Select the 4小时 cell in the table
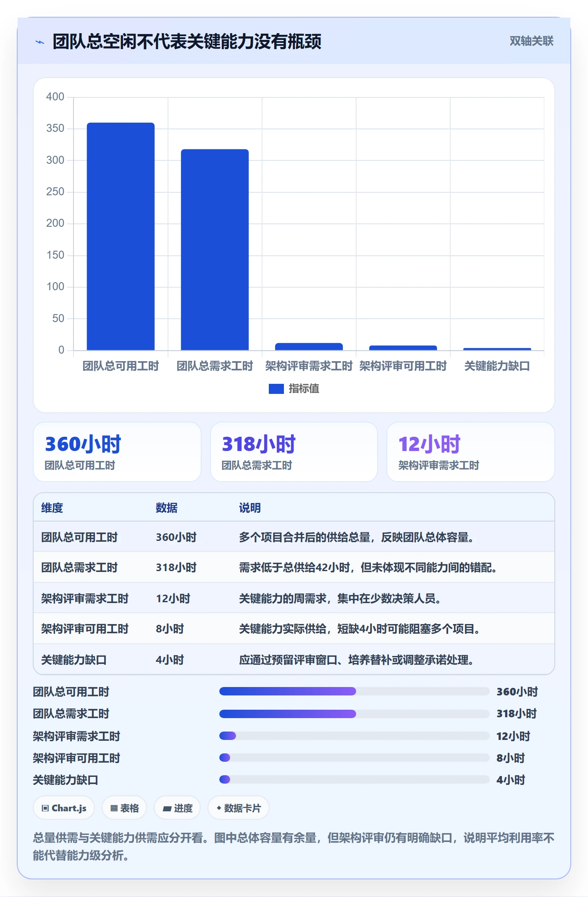The height and width of the screenshot is (897, 588). pyautogui.click(x=170, y=660)
